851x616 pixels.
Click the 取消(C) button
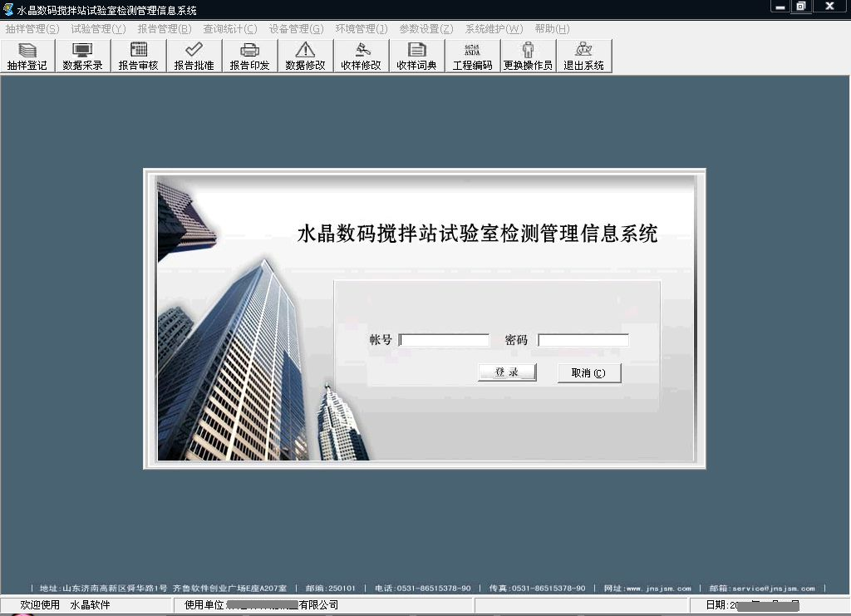pyautogui.click(x=588, y=373)
